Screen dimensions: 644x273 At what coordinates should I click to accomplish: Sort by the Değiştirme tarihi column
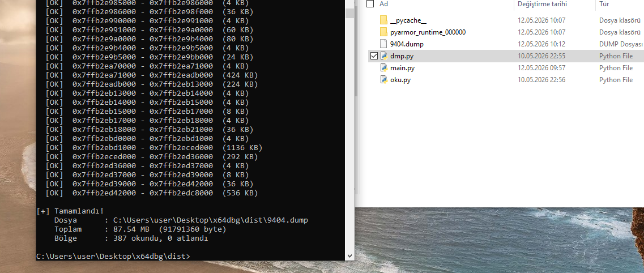pyautogui.click(x=542, y=4)
